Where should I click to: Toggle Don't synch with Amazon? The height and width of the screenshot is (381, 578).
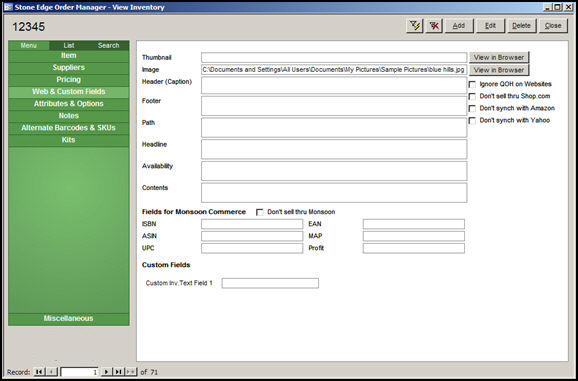click(x=472, y=109)
